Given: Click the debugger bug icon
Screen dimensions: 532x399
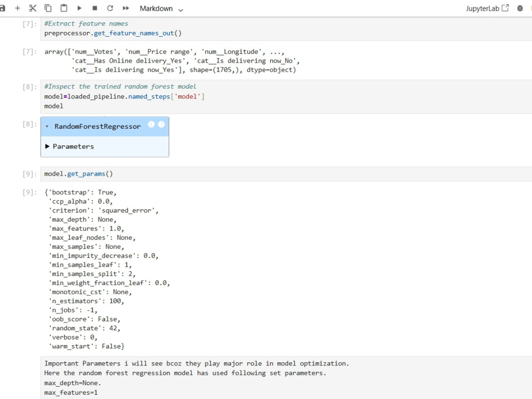Looking at the screenshot, I should [520, 8].
